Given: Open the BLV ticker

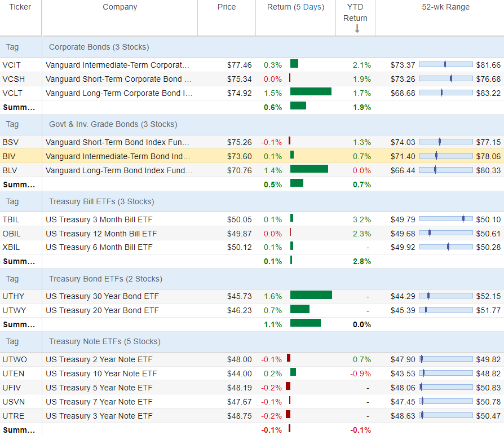Looking at the screenshot, I should [10, 170].
